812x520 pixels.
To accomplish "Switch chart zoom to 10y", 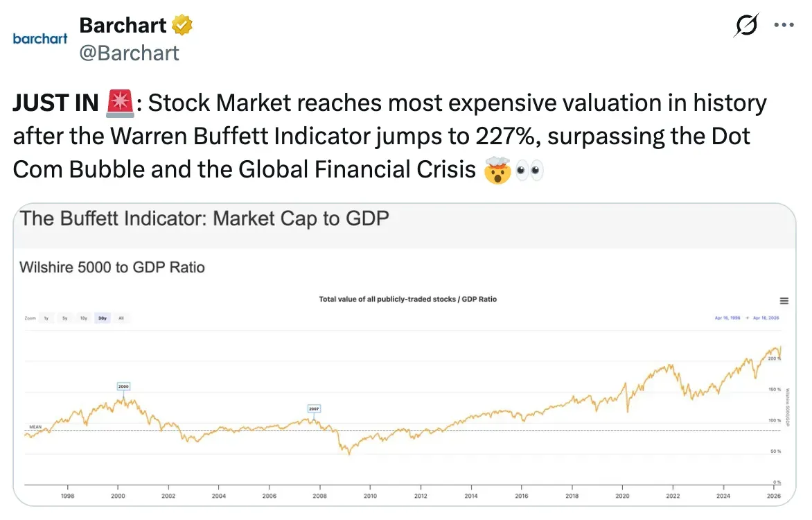I will (x=83, y=318).
